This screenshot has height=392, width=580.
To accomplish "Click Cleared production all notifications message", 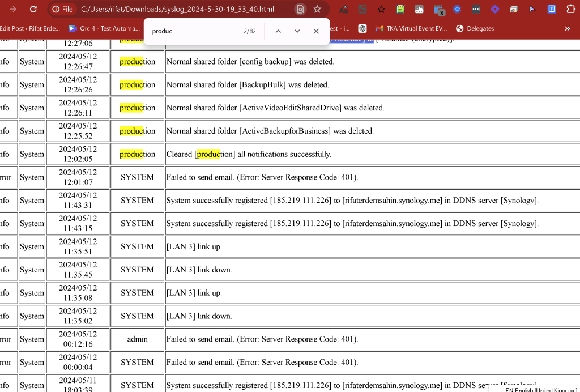I will point(249,154).
